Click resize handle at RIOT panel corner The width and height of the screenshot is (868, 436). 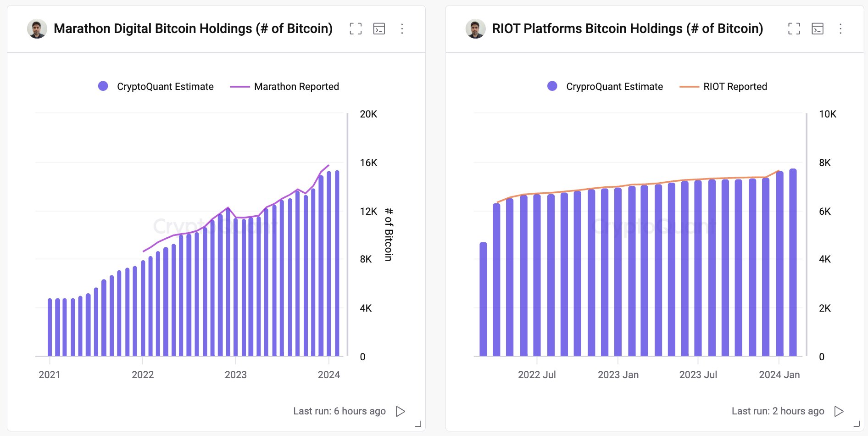click(857, 424)
